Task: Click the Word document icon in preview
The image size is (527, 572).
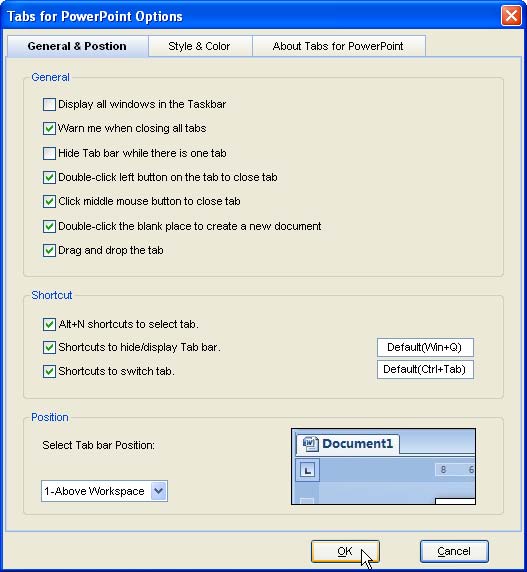Action: point(310,444)
